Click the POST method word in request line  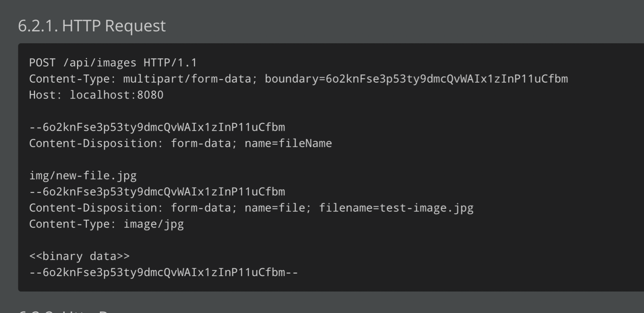point(42,63)
